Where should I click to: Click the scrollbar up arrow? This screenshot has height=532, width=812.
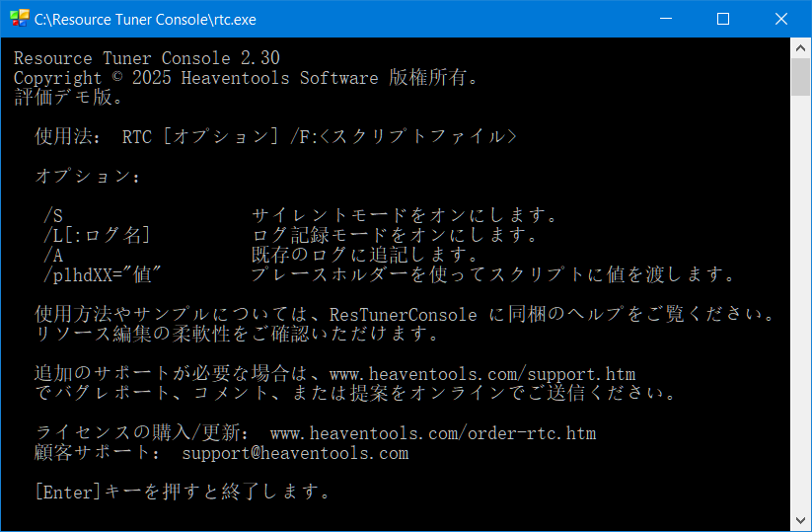point(801,47)
